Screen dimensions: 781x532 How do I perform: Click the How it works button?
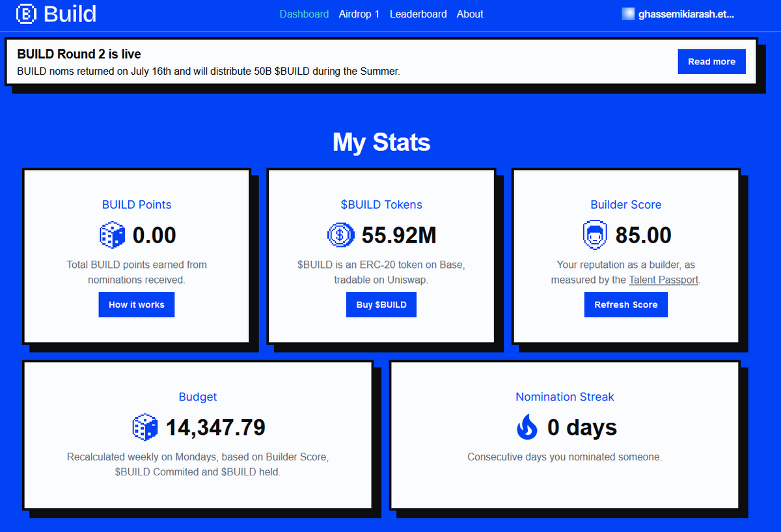[137, 304]
